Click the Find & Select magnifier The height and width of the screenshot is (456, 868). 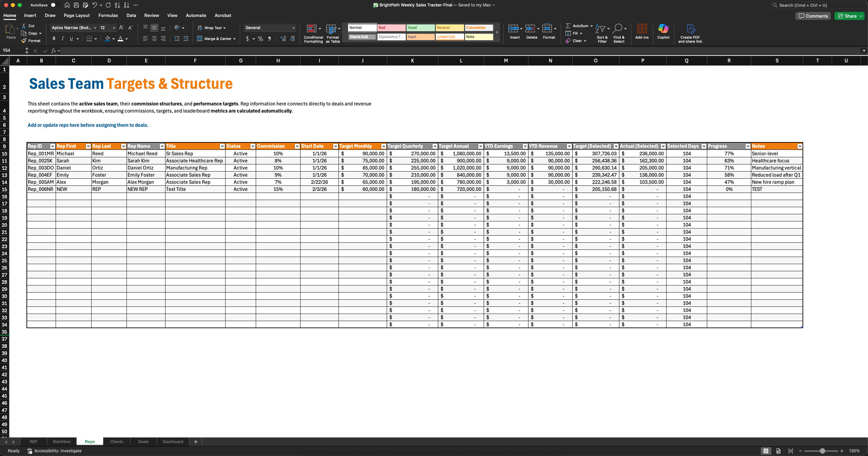618,29
